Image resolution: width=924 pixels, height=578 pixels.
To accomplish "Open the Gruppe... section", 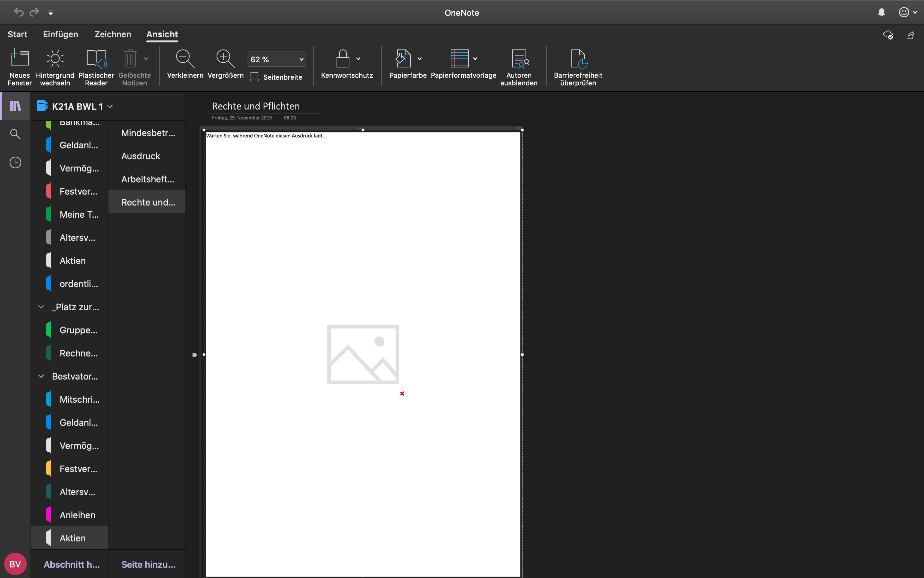I will coord(69,330).
